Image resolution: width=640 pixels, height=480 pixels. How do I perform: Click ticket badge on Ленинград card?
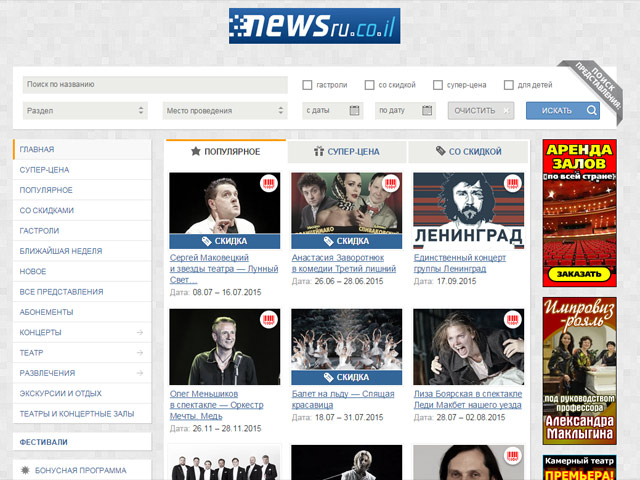tap(513, 183)
